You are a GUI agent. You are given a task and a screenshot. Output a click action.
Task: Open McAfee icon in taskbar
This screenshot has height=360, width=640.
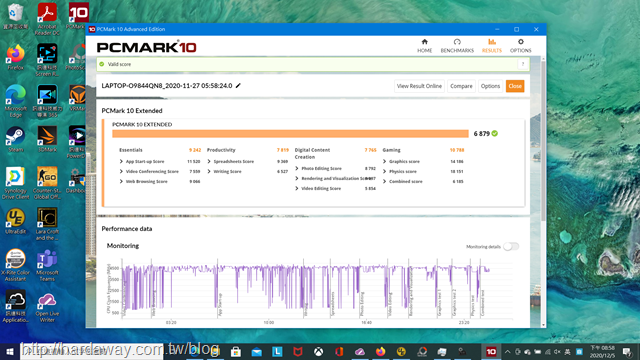(x=298, y=351)
